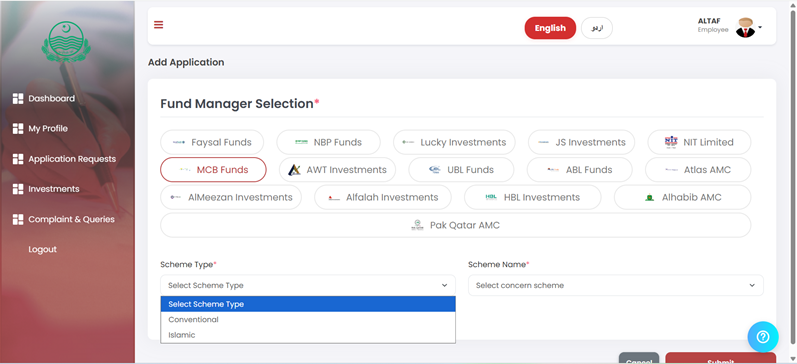Screen dimensions: 797x364
Task: Select Atlas AMC fund manager
Action: point(698,170)
